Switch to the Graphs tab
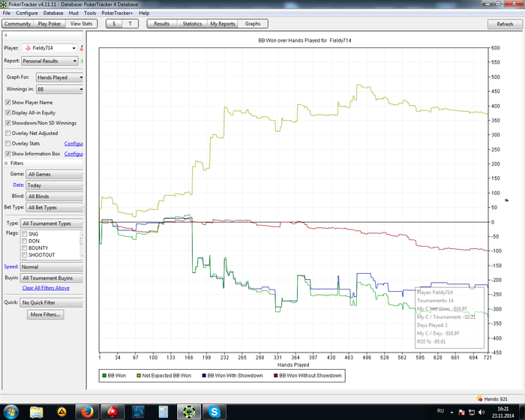 click(x=253, y=24)
